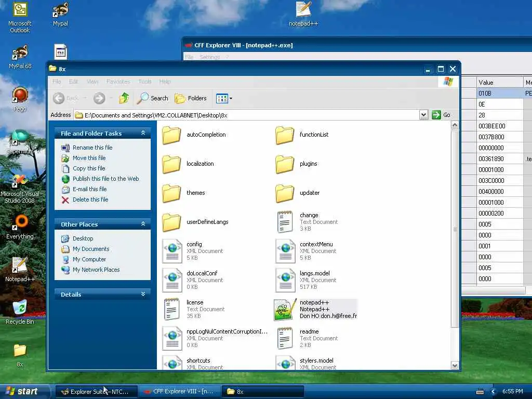Go to My Documents in Other Places

pyautogui.click(x=91, y=249)
